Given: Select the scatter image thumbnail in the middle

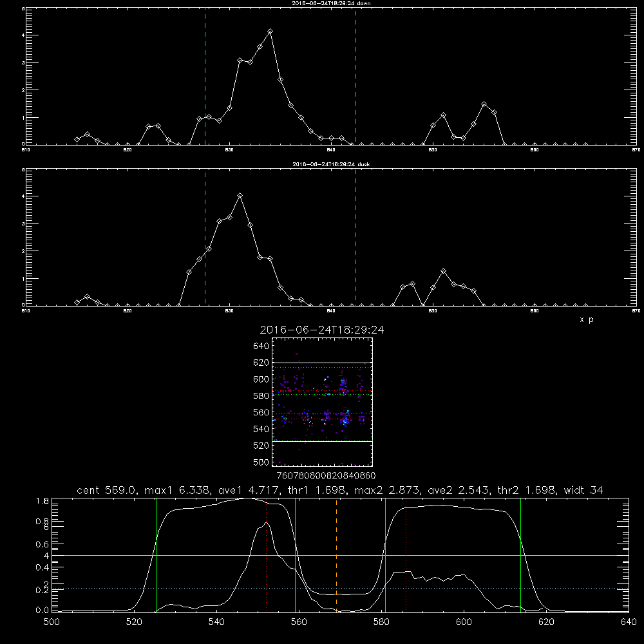Looking at the screenshot, I should [x=323, y=402].
